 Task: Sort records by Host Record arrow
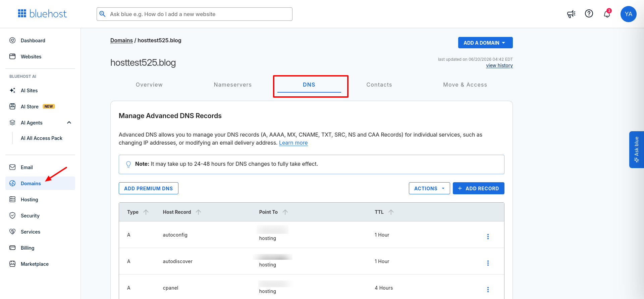tap(199, 212)
